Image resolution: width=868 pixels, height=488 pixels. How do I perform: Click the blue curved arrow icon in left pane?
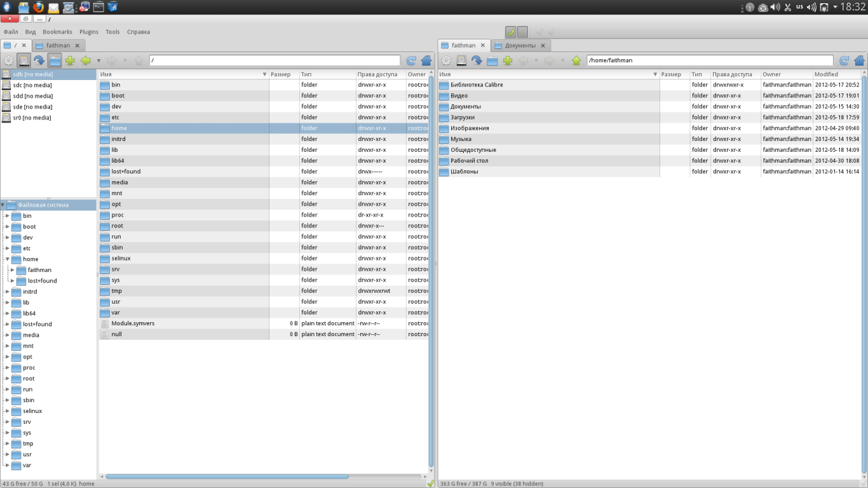click(x=39, y=60)
